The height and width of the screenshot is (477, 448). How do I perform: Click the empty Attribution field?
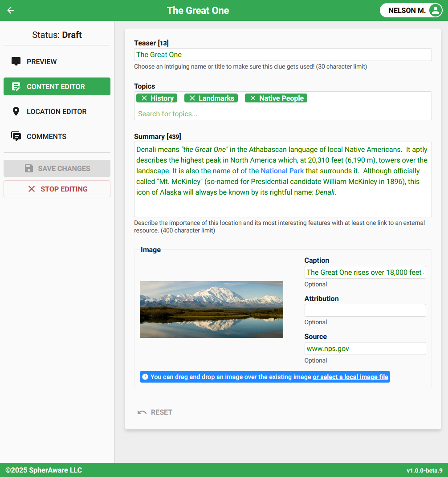(x=365, y=310)
